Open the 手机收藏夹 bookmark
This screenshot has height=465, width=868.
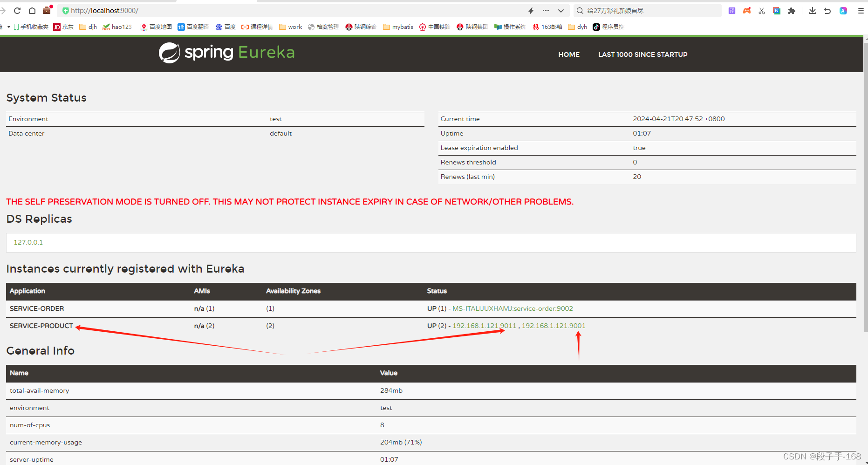[31, 27]
